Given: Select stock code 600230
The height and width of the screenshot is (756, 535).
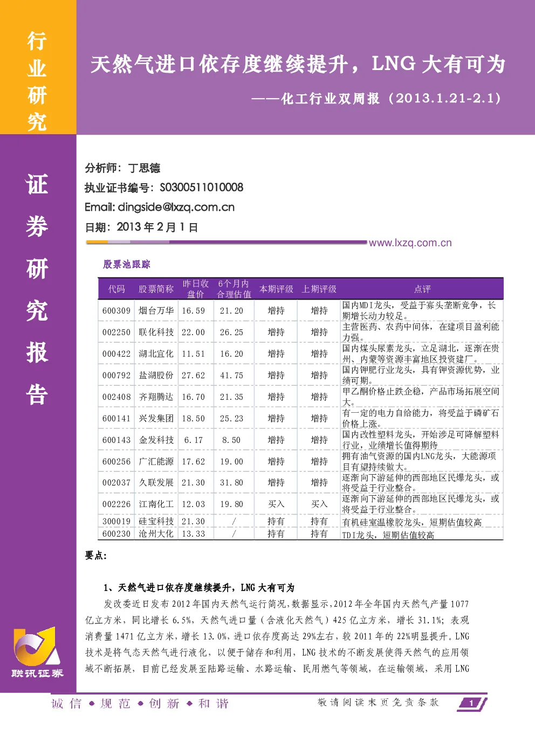Looking at the screenshot, I should tap(116, 533).
